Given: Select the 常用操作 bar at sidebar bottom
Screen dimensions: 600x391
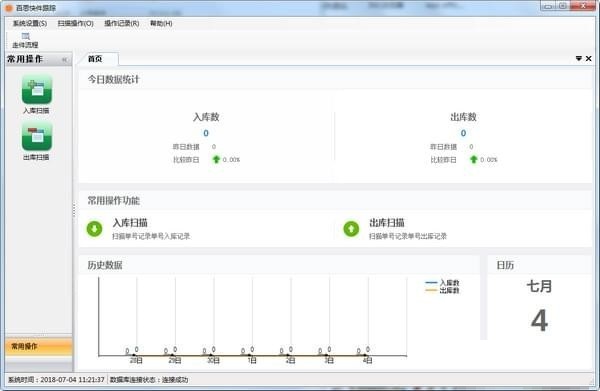Looking at the screenshot, I should pos(39,346).
